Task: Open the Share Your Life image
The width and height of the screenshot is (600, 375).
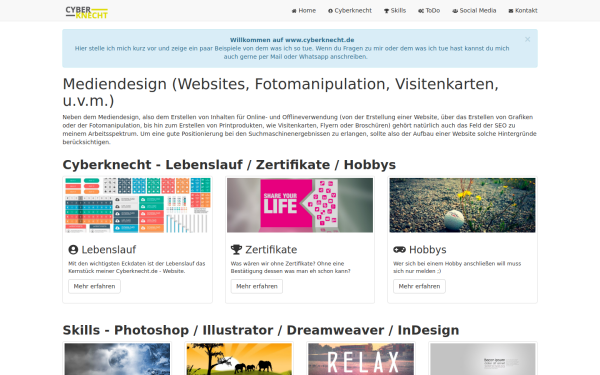Action: point(300,205)
